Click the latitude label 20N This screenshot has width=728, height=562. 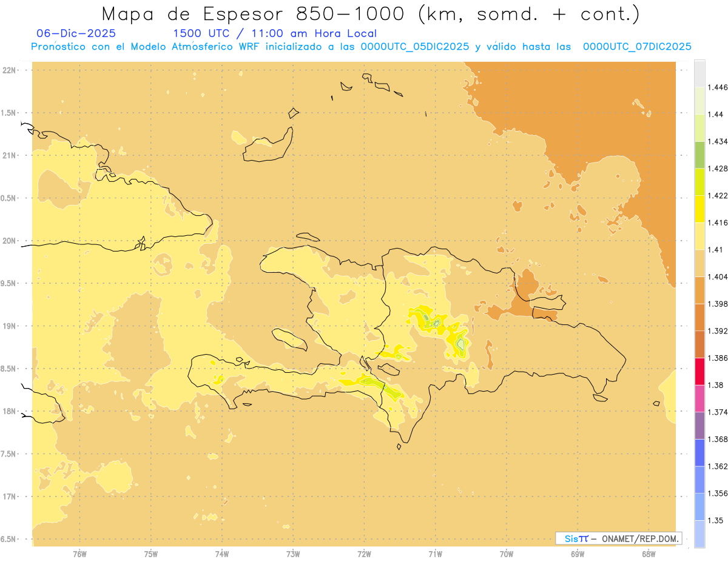click(x=9, y=241)
